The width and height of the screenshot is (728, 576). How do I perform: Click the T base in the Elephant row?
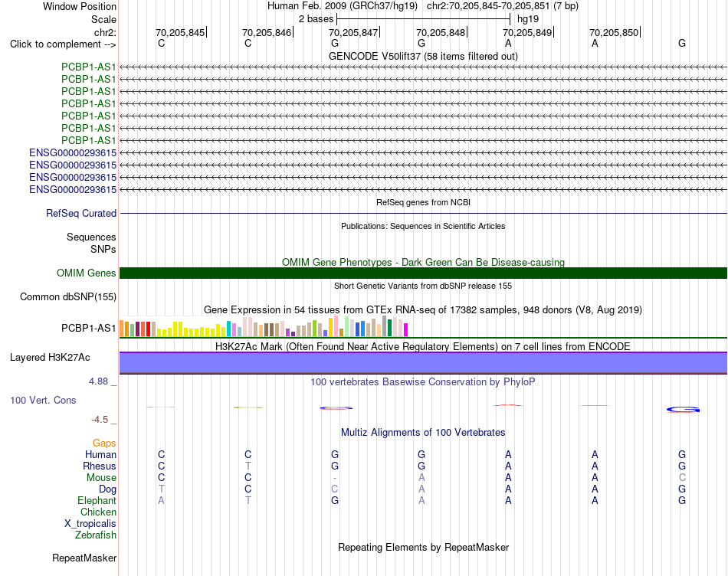tap(248, 500)
